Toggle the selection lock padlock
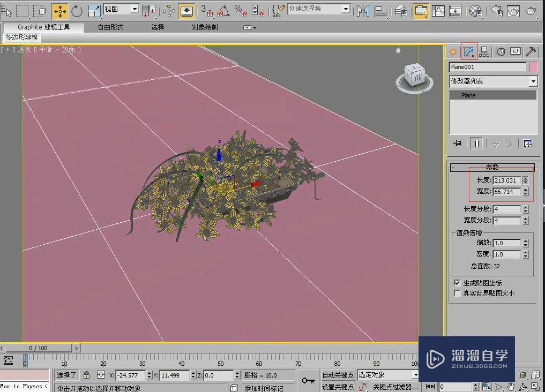This screenshot has height=392, width=545. [86, 375]
